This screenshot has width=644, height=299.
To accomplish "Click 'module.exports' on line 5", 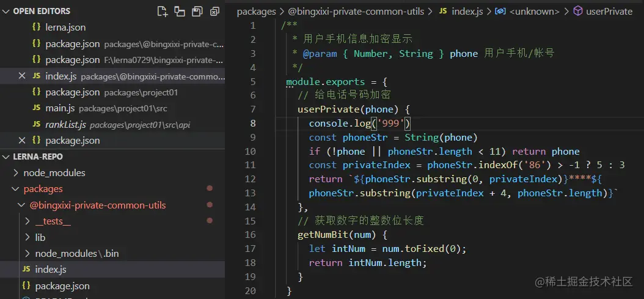I will pyautogui.click(x=325, y=81).
